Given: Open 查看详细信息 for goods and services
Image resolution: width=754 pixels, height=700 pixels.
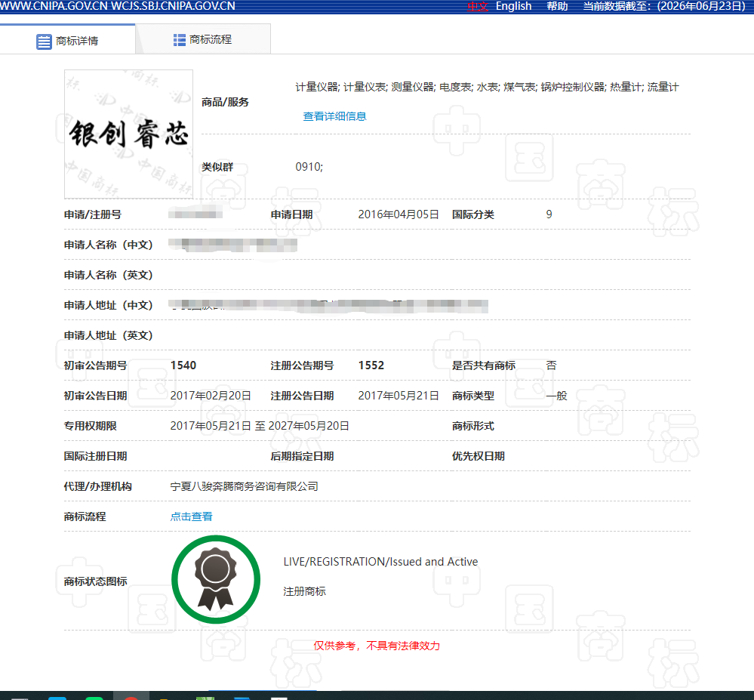Looking at the screenshot, I should click(334, 116).
